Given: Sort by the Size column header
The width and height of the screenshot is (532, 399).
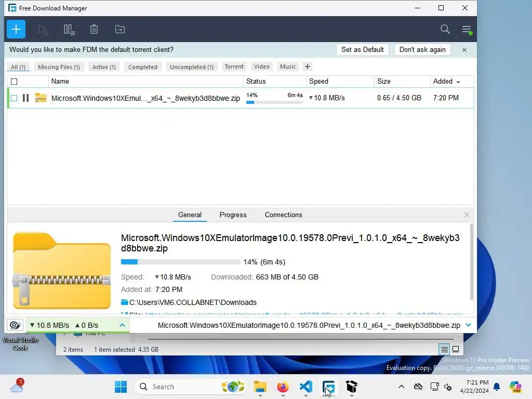Looking at the screenshot, I should pos(402,82).
